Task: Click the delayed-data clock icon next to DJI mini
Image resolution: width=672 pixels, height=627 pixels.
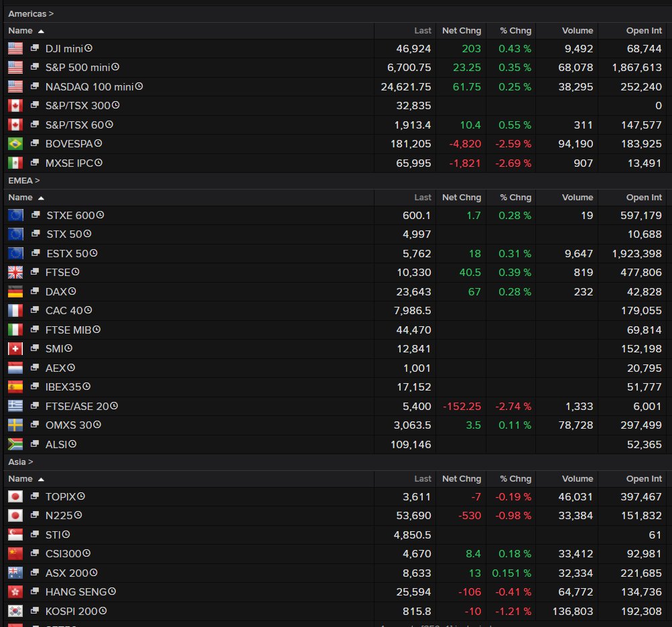Action: pyautogui.click(x=88, y=48)
